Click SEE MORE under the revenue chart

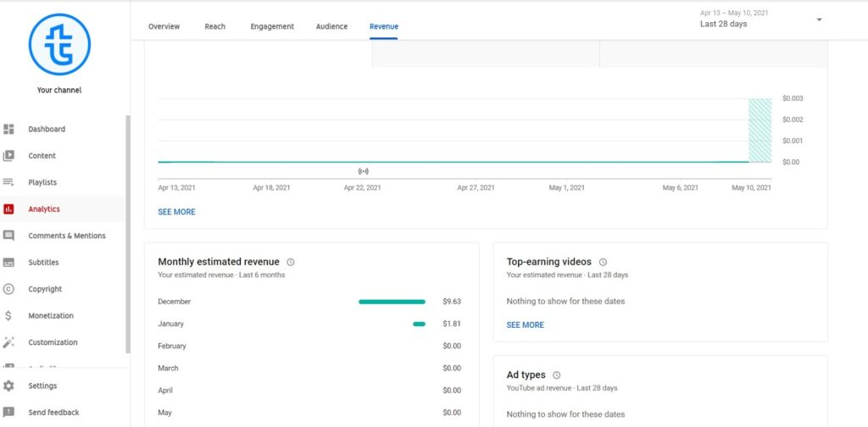[176, 212]
